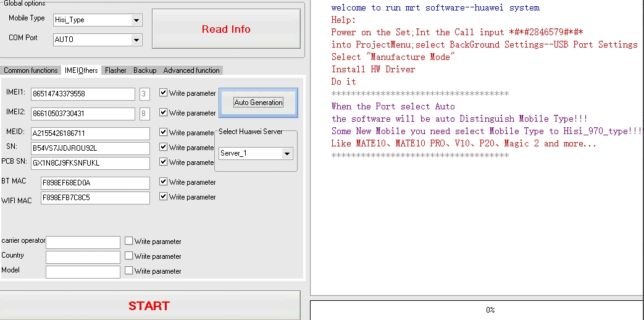Click the MEID input field

pos(90,133)
